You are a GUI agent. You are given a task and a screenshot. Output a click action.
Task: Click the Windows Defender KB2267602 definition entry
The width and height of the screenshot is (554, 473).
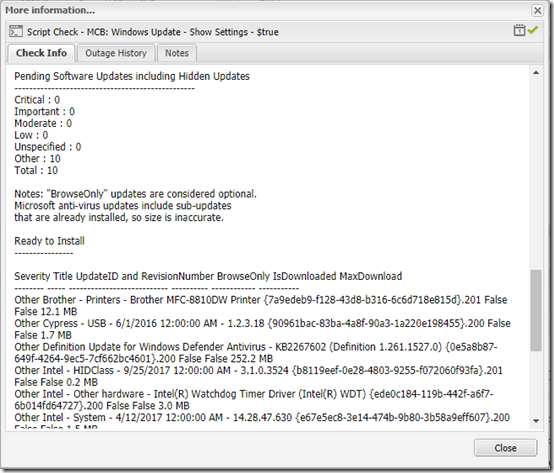tap(256, 353)
